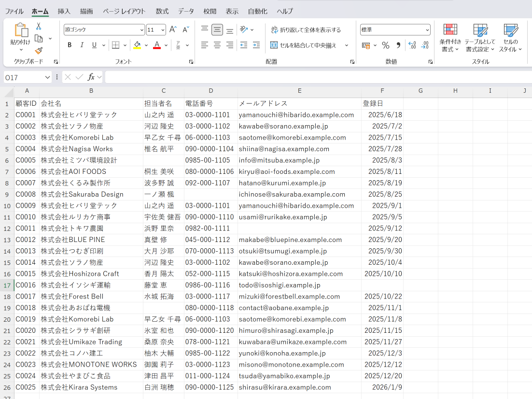Decrease decimal places
Screen dimensions: 532x399
pos(425,45)
